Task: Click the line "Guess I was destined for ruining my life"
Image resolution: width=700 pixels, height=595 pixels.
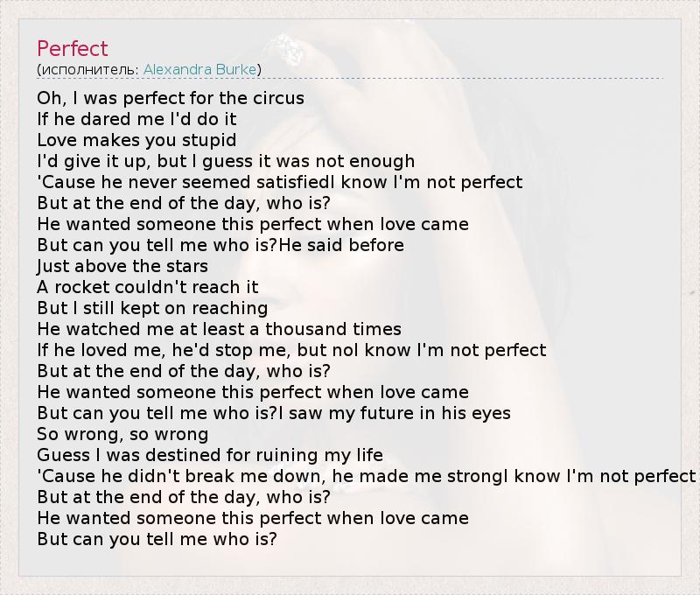Action: pos(210,455)
